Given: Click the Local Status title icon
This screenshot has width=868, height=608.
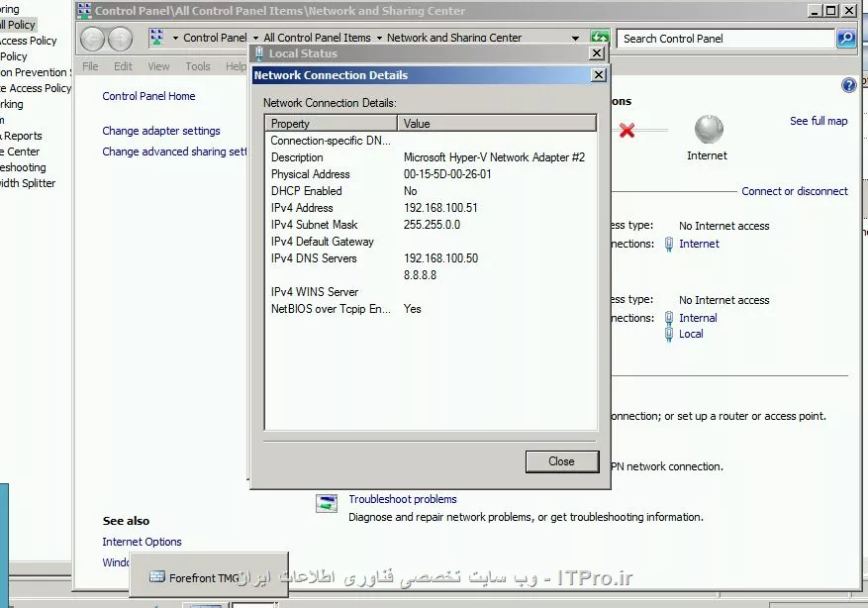Looking at the screenshot, I should pos(259,53).
